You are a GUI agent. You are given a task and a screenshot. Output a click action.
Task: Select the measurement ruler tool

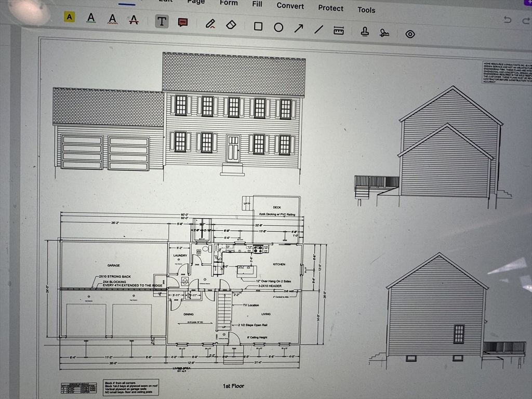coord(339,31)
